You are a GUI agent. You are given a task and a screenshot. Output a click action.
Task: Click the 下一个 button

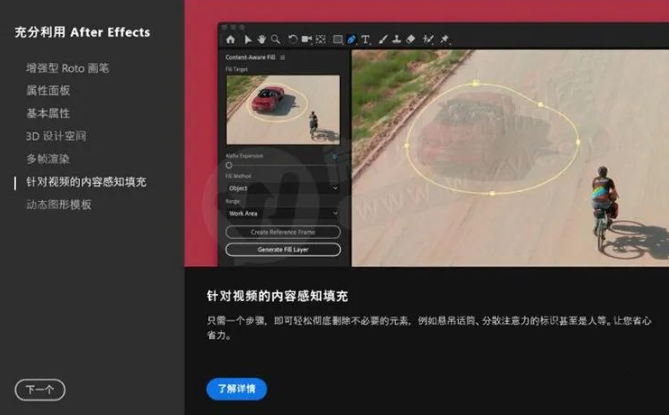pos(40,390)
